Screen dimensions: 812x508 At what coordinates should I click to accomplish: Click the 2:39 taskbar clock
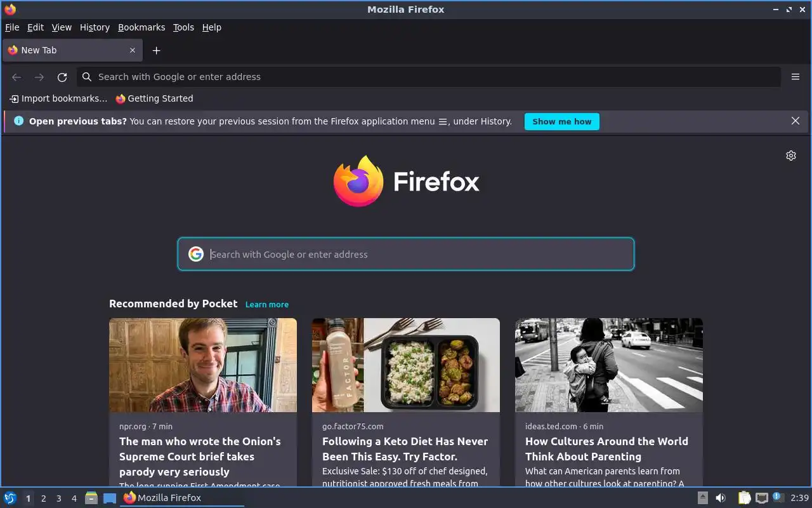(x=799, y=498)
